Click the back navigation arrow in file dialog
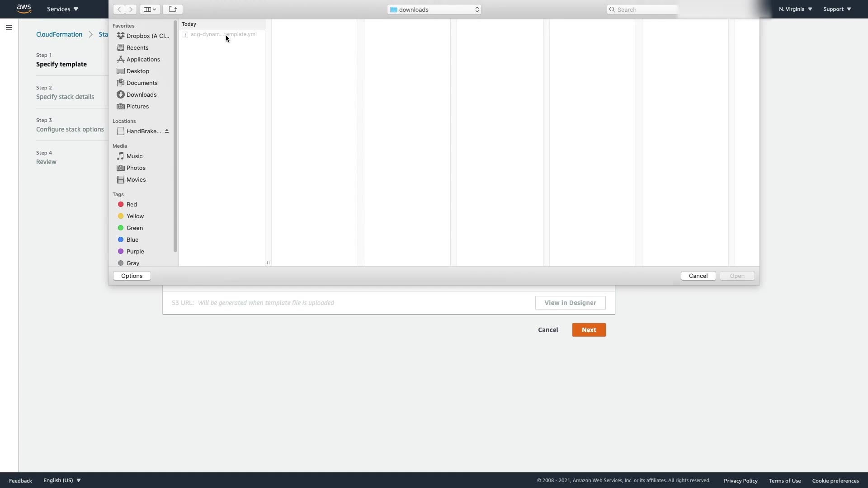This screenshot has height=488, width=868. click(x=119, y=9)
